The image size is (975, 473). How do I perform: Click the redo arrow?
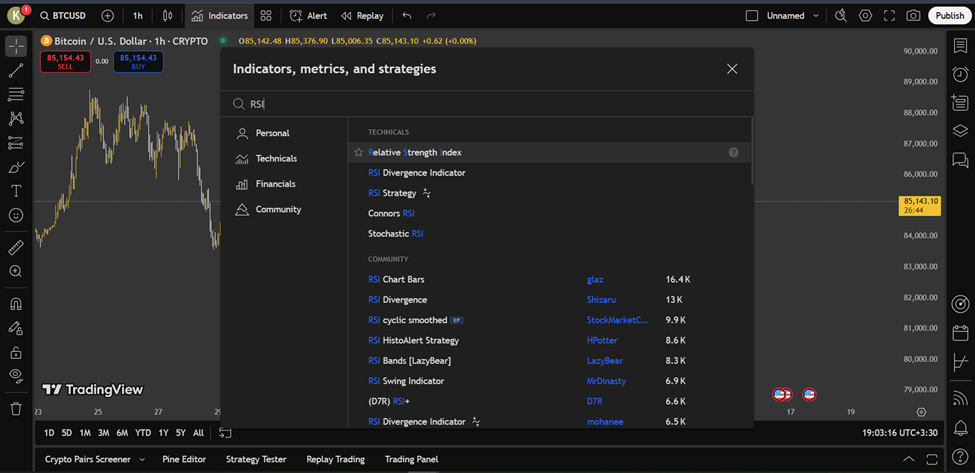(431, 16)
